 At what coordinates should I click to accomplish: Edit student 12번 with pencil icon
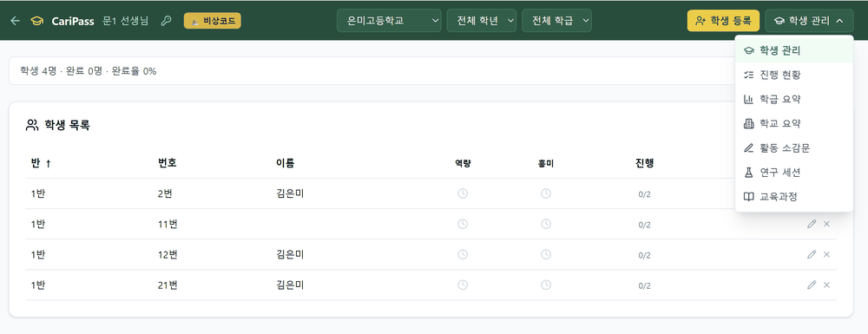click(x=812, y=254)
